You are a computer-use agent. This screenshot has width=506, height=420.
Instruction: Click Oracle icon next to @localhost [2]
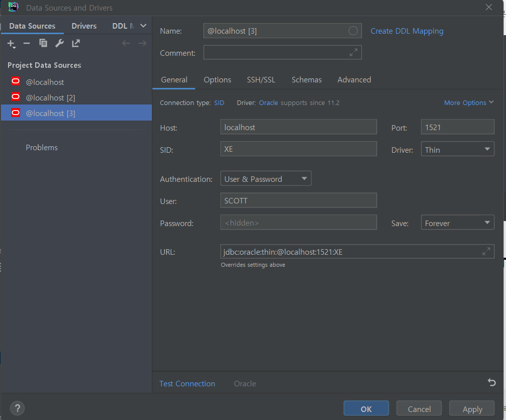pyautogui.click(x=16, y=96)
